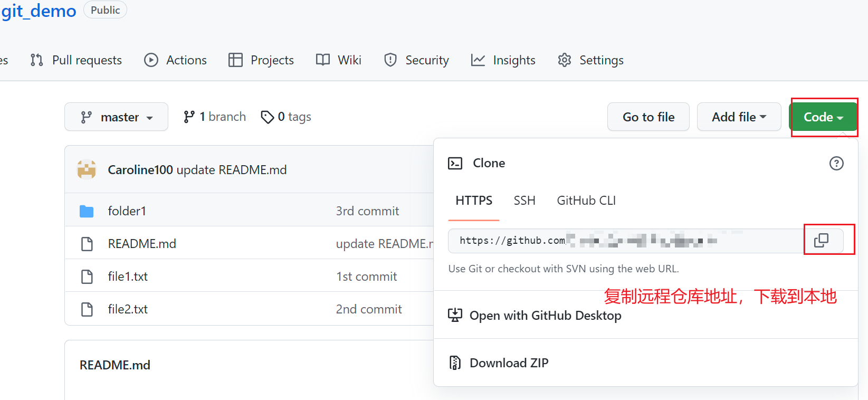Choose Download ZIP

(x=509, y=363)
